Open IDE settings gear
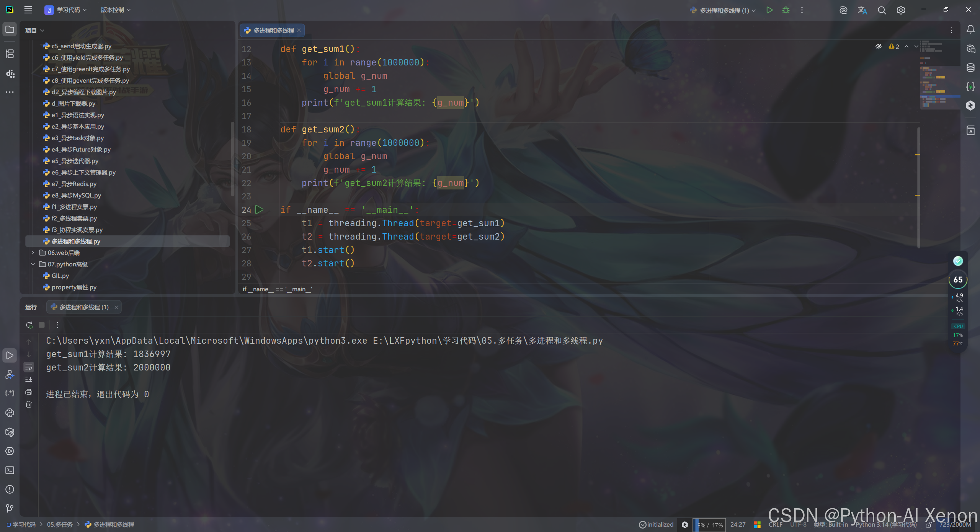 point(901,10)
